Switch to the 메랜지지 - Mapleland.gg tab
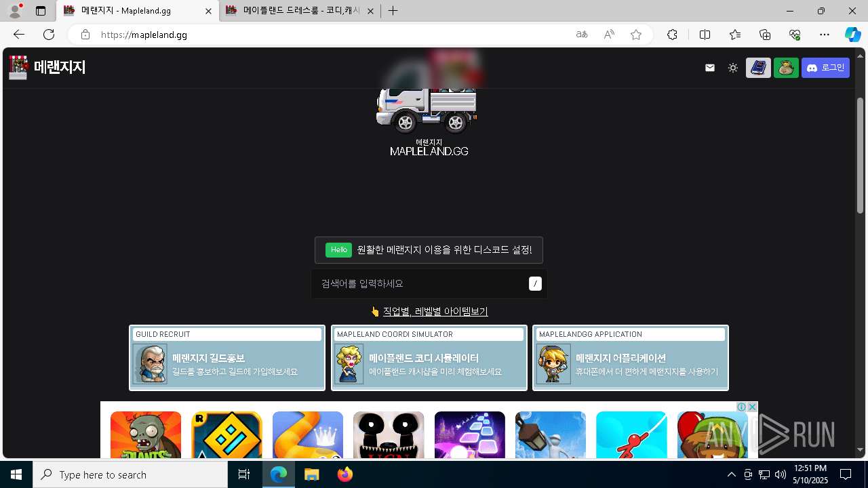 pos(138,11)
